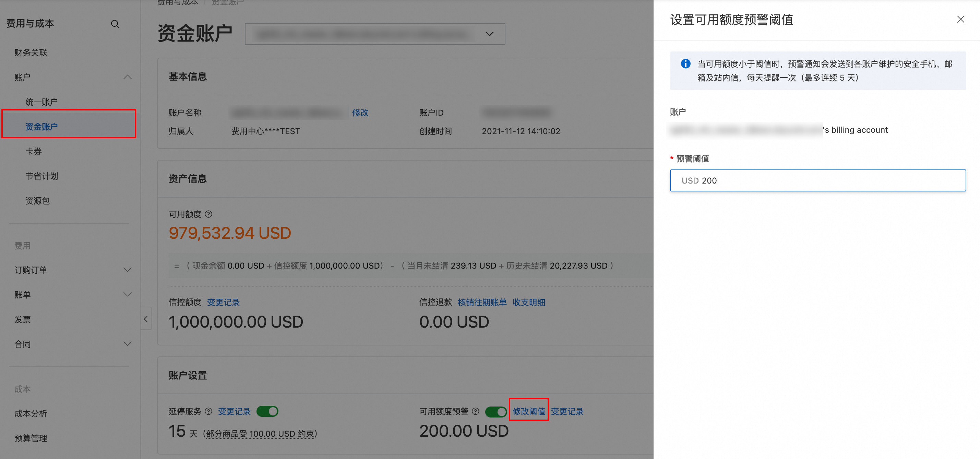
Task: Collapse the left sidebar with arrow handle
Action: coord(146,319)
